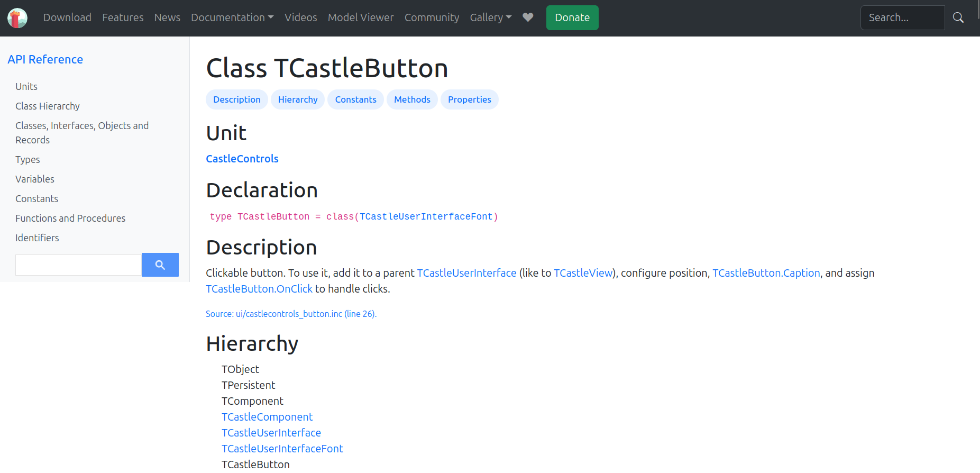Select Functions and Procedures in sidebar
The width and height of the screenshot is (980, 473).
[x=70, y=219]
